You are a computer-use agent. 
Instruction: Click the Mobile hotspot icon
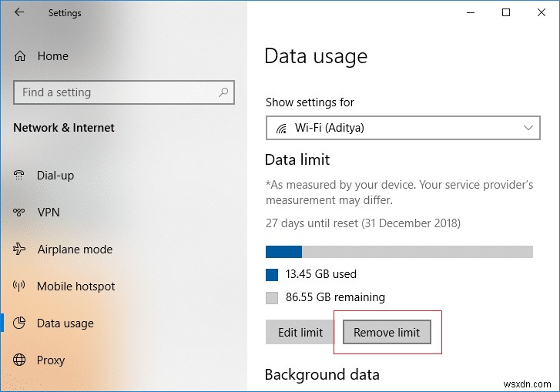click(x=20, y=286)
